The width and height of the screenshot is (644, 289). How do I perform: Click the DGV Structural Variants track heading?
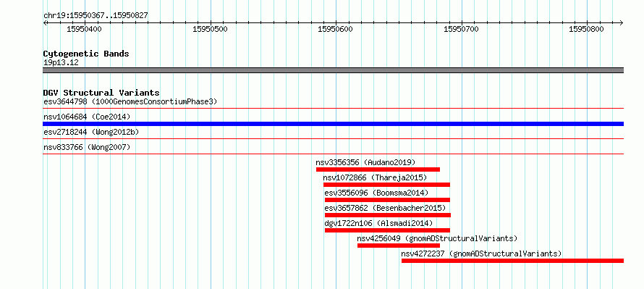tap(101, 93)
